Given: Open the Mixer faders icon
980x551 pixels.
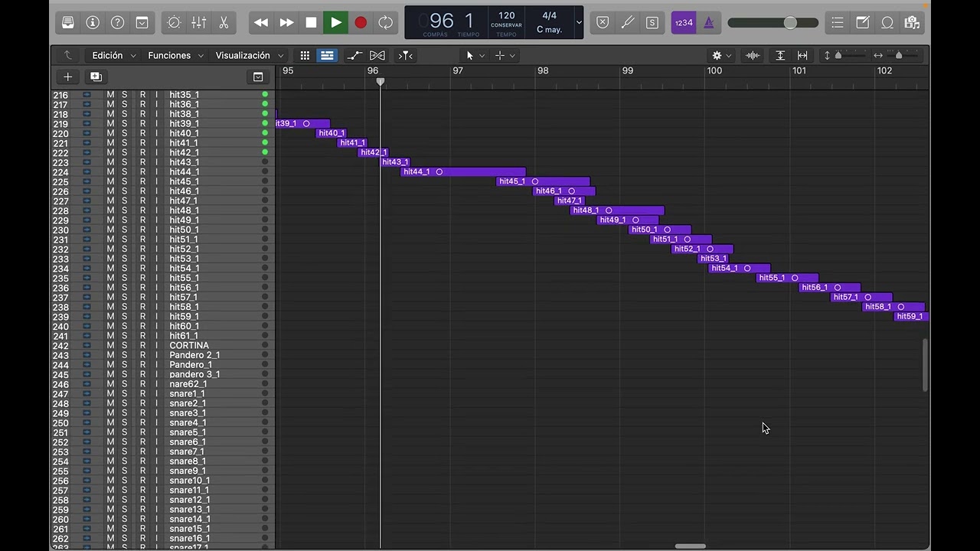Looking at the screenshot, I should click(x=199, y=23).
